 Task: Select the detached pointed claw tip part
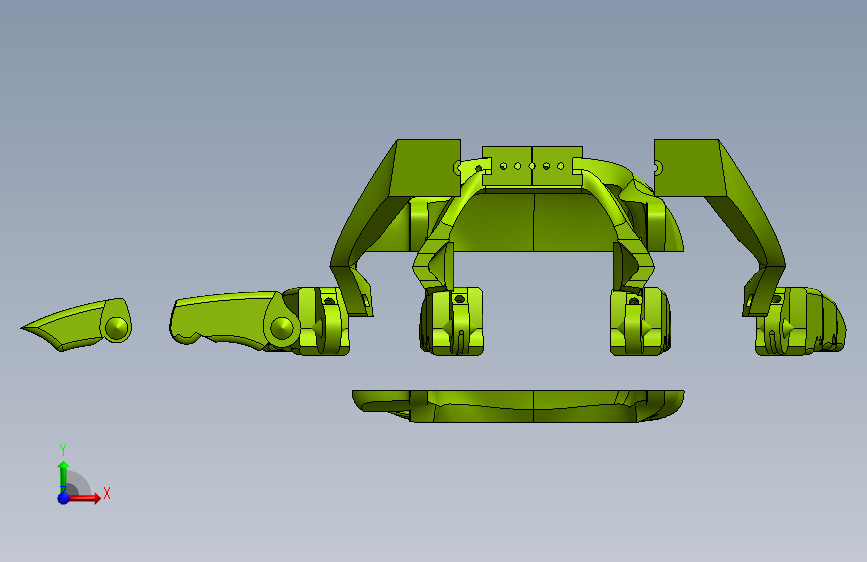point(76,325)
